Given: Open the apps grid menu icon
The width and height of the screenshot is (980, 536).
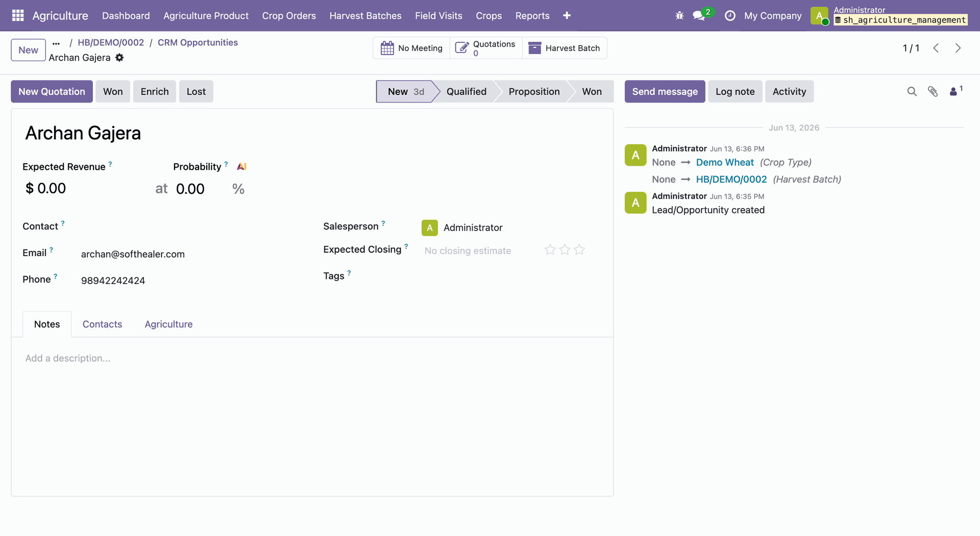Looking at the screenshot, I should coord(18,15).
